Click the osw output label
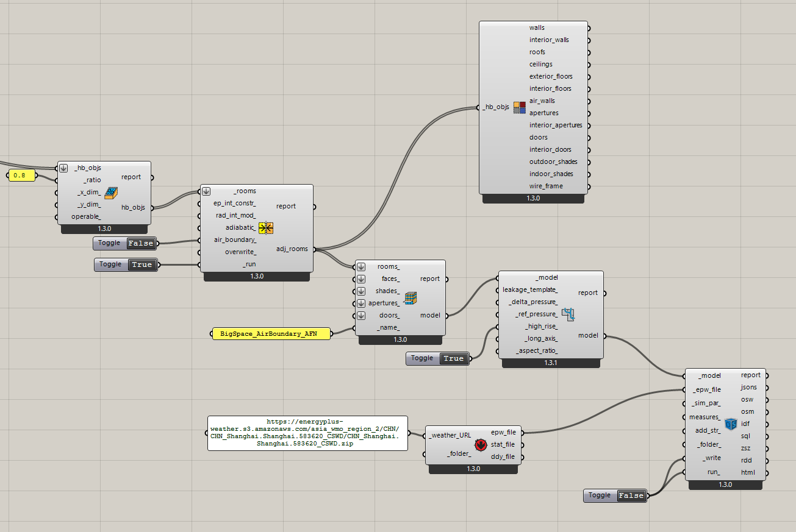This screenshot has height=532, width=796. [x=747, y=399]
